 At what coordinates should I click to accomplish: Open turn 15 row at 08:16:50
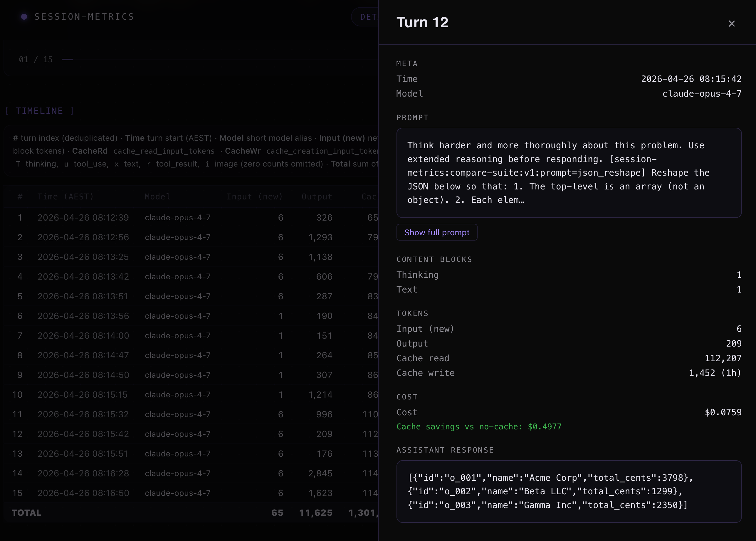(83, 493)
